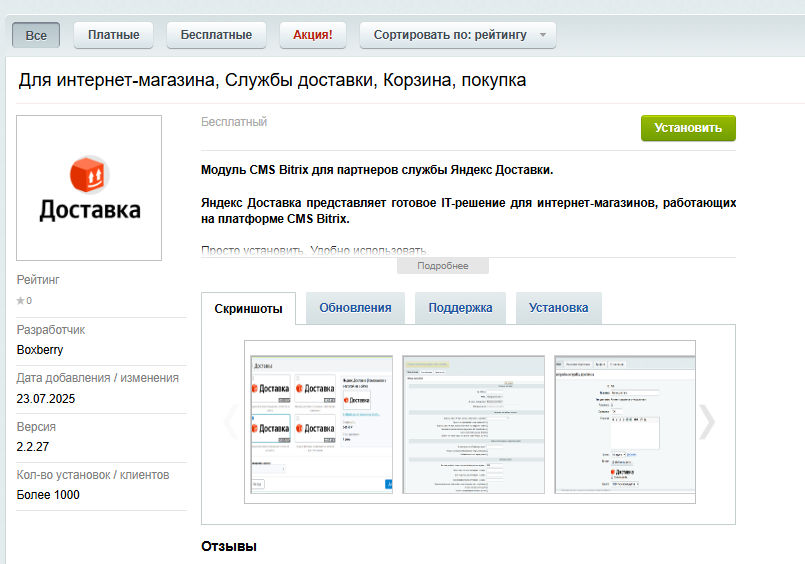Viewport: 805px width, 564px height.
Task: Click the bold 'Модуль CMS Bitrix' description line
Action: pyautogui.click(x=377, y=170)
